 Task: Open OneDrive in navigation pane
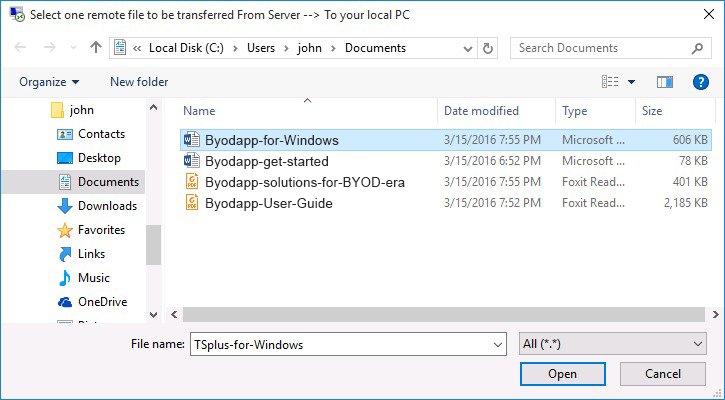coord(102,302)
